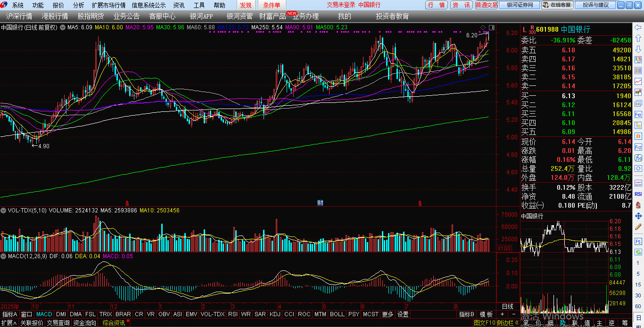
Task: Expand the chart title dropdown arrow
Action: (63, 27)
